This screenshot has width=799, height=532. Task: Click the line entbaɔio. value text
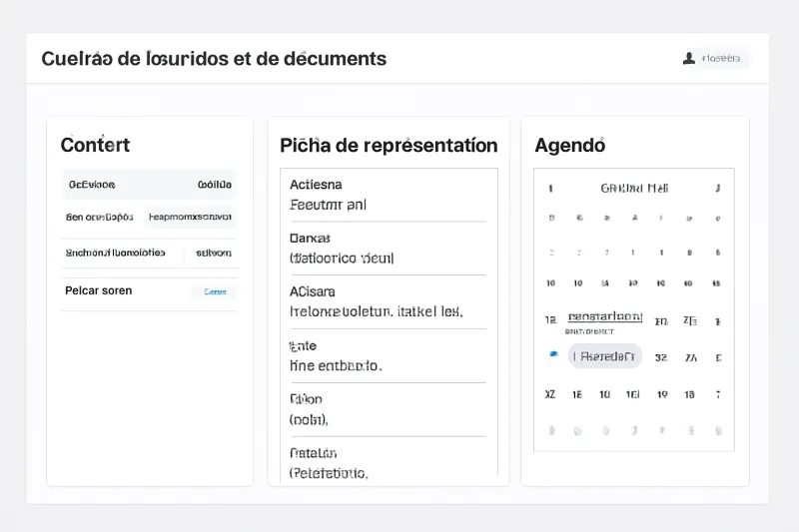336,366
